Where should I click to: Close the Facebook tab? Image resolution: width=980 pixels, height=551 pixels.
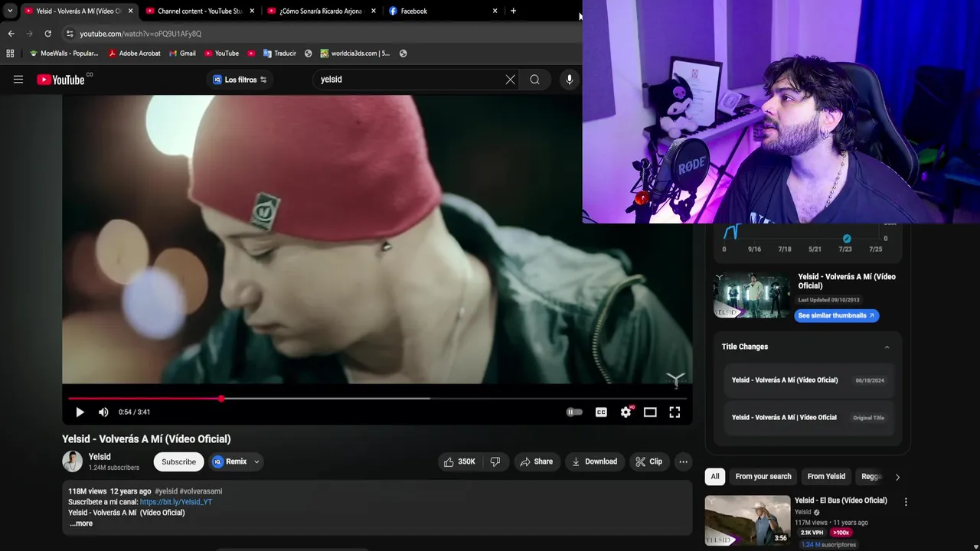pos(495,11)
